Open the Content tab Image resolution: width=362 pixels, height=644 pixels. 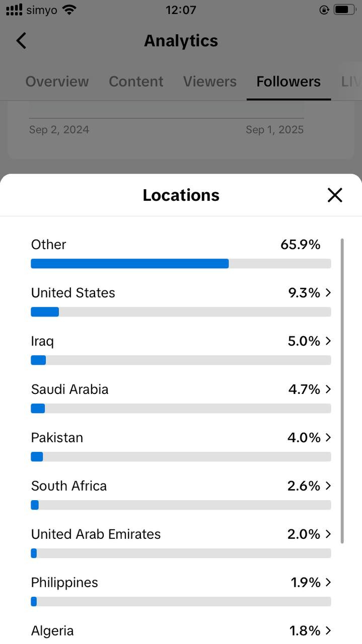[x=136, y=82]
